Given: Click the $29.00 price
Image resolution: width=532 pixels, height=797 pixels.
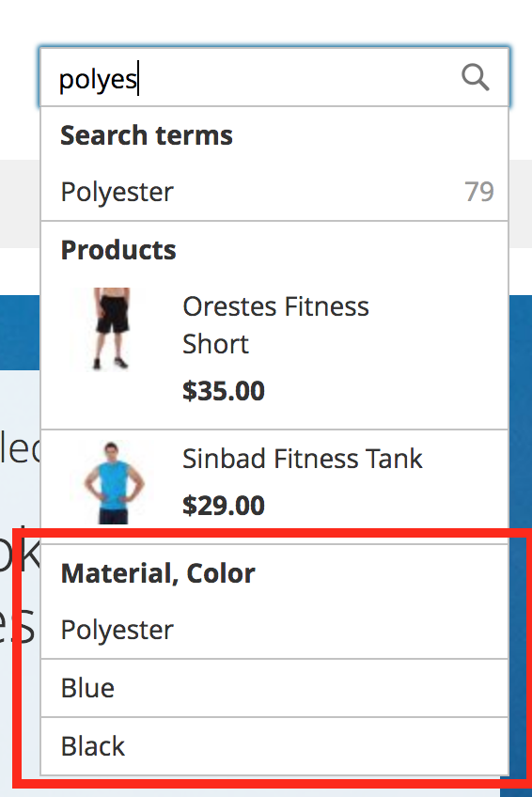Looking at the screenshot, I should coord(224,506).
